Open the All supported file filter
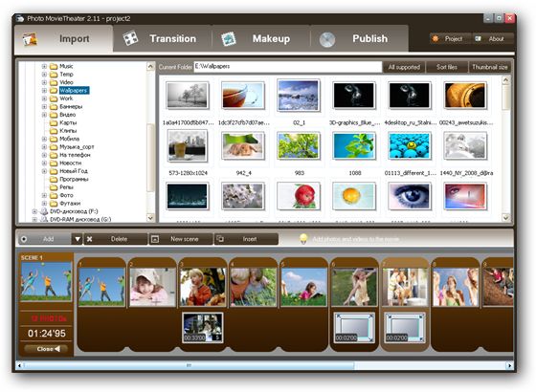The image size is (536, 392). (404, 67)
